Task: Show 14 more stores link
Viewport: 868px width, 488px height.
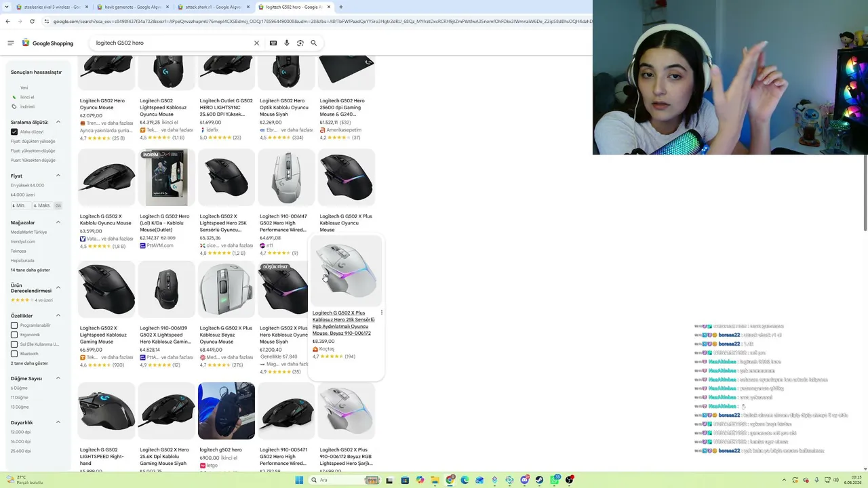Action: click(31, 270)
